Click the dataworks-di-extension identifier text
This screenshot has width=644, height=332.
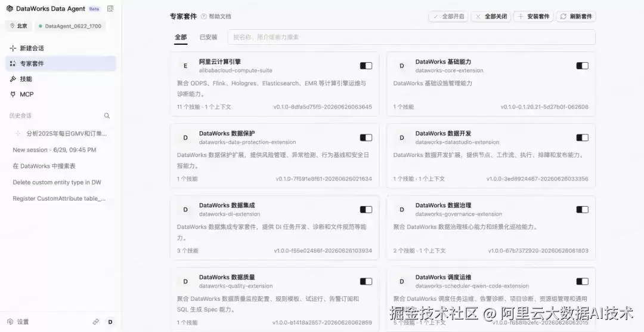pyautogui.click(x=230, y=214)
